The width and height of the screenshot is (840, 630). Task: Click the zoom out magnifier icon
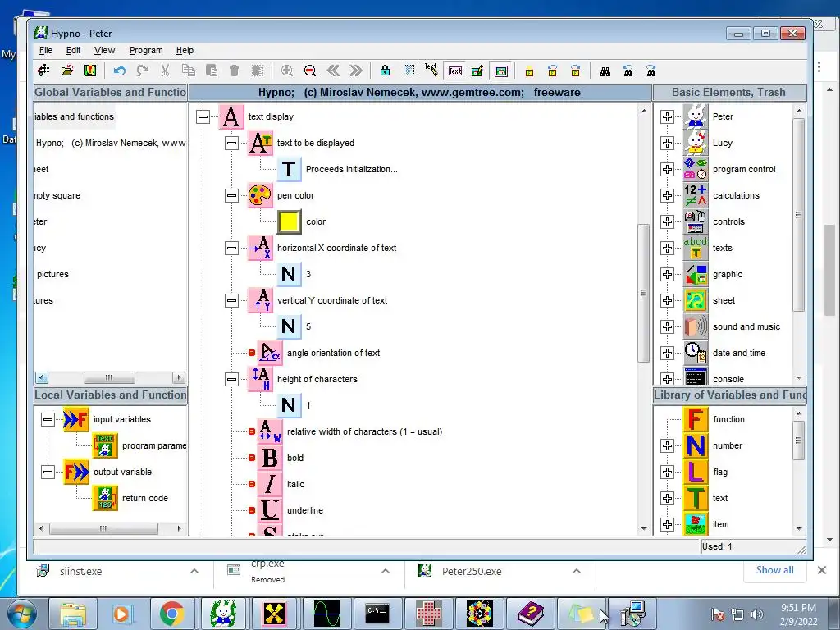(x=309, y=71)
